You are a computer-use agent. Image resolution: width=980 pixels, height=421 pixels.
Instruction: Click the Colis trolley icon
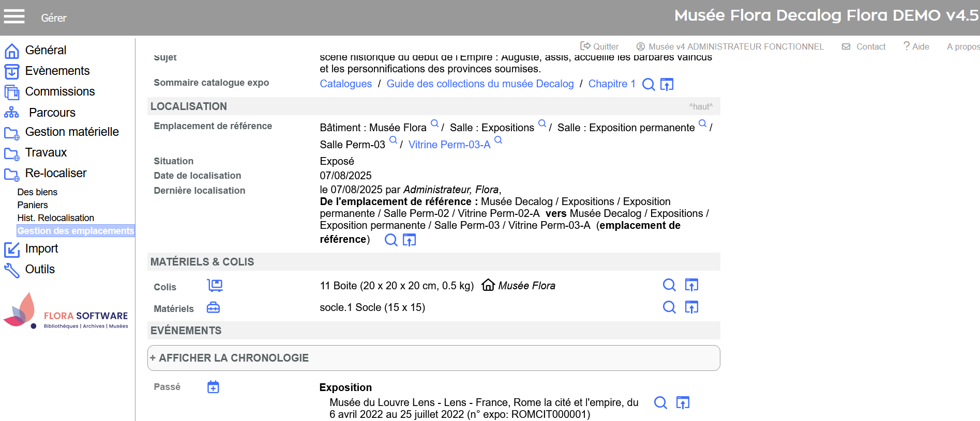tap(215, 286)
